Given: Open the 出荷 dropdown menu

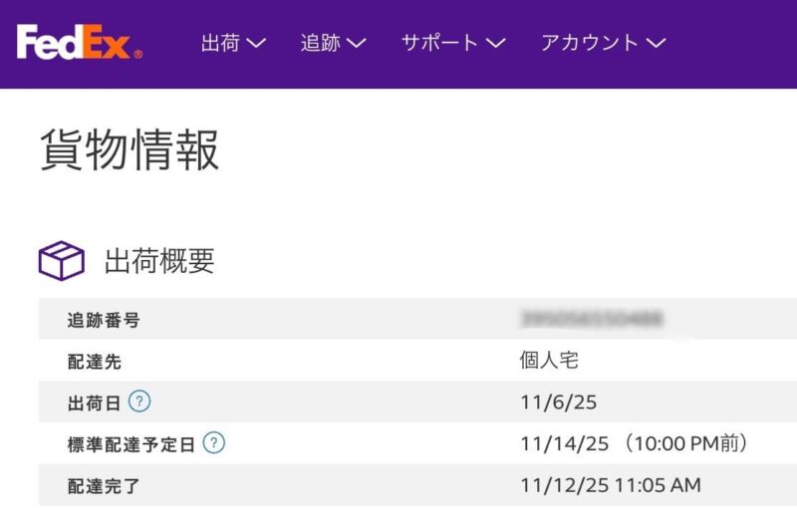Looking at the screenshot, I should [x=232, y=43].
